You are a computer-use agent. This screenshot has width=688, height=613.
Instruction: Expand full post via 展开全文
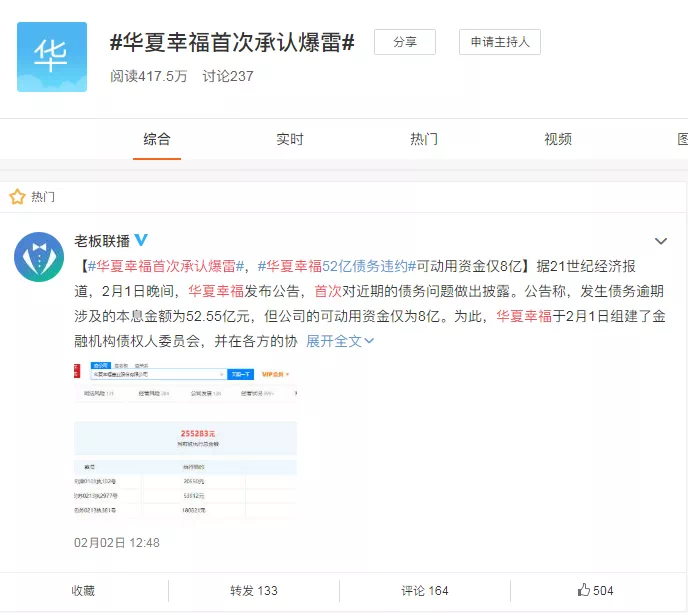[340, 341]
